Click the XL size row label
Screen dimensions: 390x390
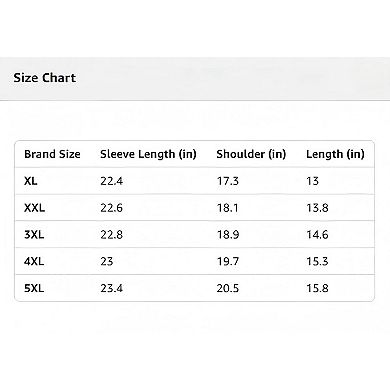click(31, 181)
